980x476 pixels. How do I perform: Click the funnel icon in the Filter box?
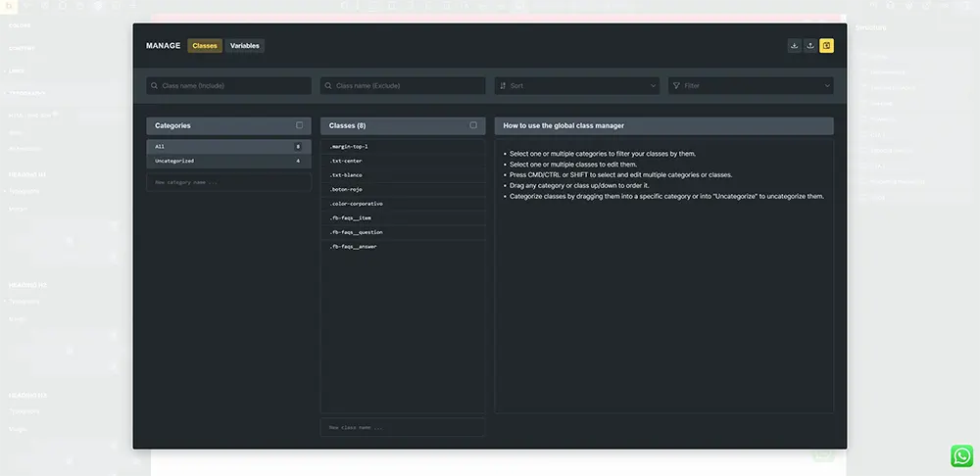(676, 86)
